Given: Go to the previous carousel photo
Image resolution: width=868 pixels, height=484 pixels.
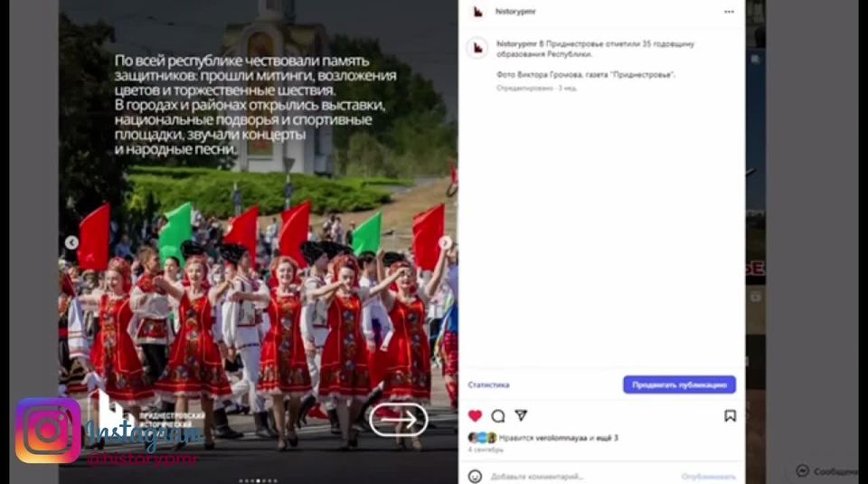Looking at the screenshot, I should pyautogui.click(x=71, y=242).
